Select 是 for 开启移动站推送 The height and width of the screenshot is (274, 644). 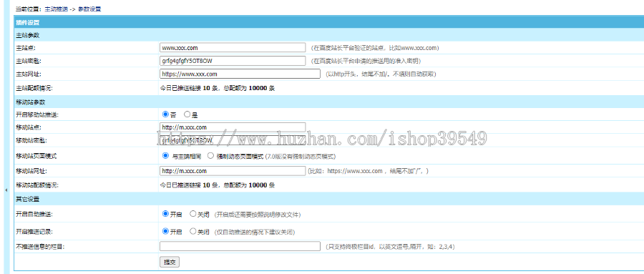187,114
